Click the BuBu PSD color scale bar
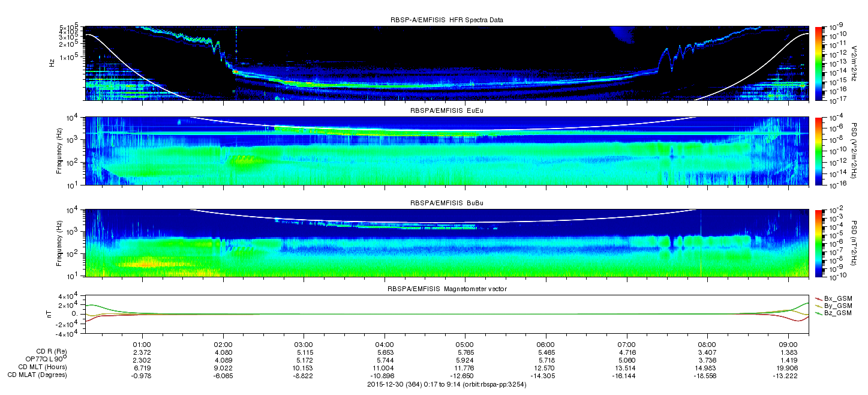The image size is (868, 395). click(819, 243)
